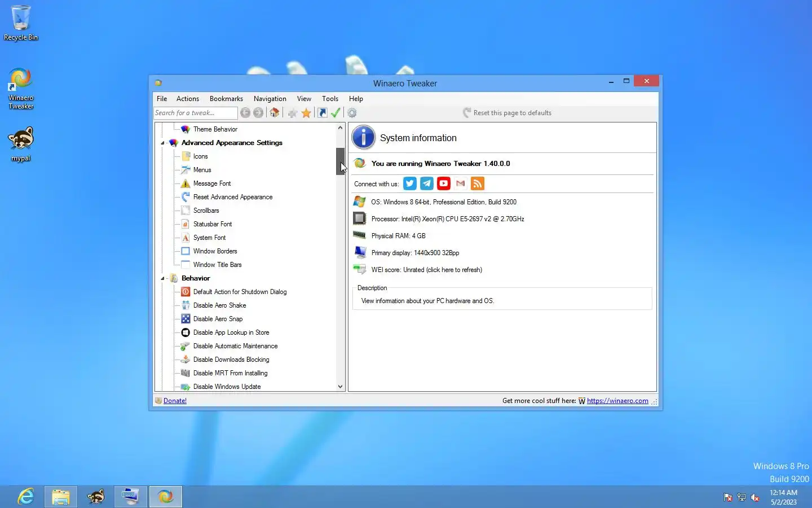Image resolution: width=812 pixels, height=508 pixels.
Task: Select Window Title Bars tweak
Action: point(217,265)
